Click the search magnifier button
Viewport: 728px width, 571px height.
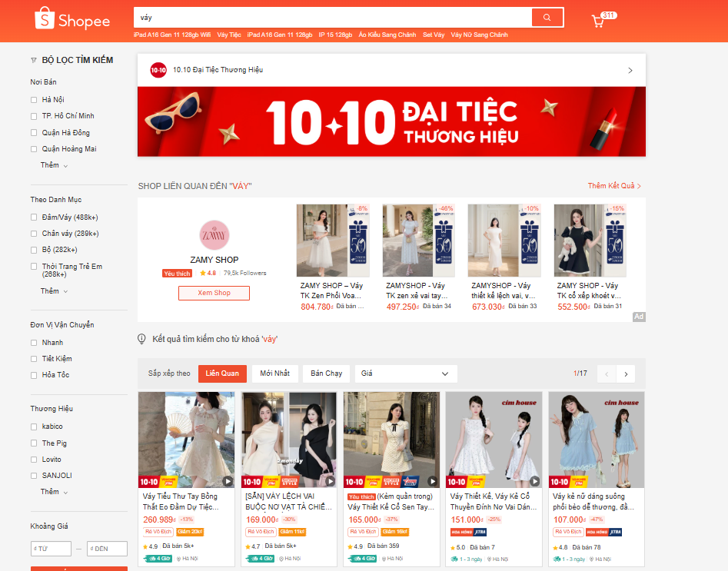tap(547, 18)
